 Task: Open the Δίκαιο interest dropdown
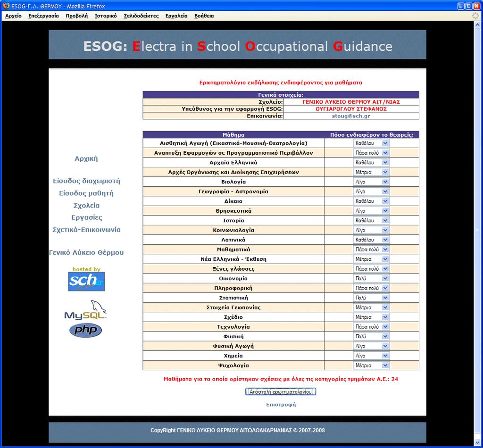pyautogui.click(x=371, y=201)
